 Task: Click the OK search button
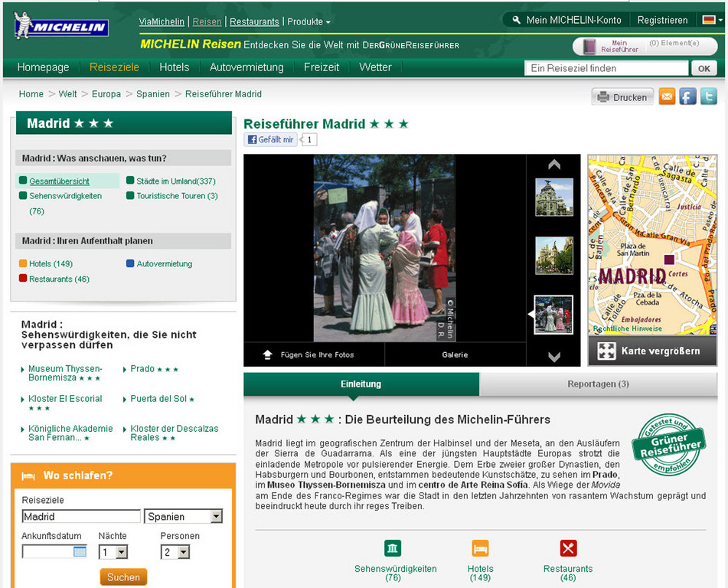[x=704, y=68]
